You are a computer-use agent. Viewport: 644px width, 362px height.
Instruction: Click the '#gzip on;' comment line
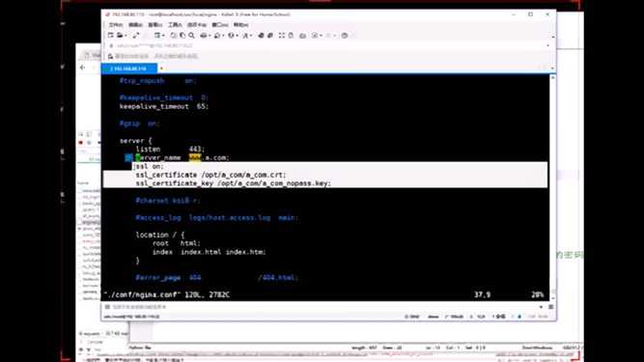139,124
